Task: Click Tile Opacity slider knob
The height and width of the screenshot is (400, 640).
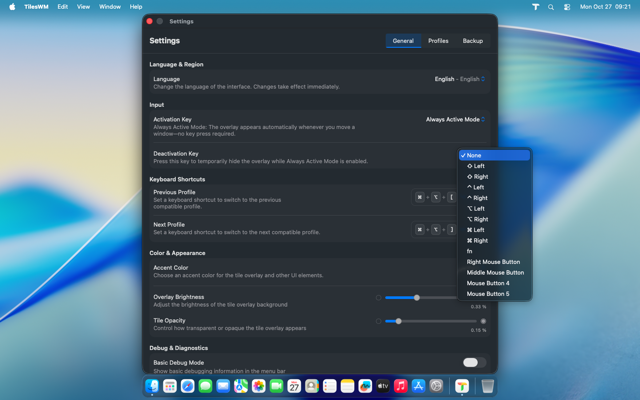Action: click(x=399, y=321)
